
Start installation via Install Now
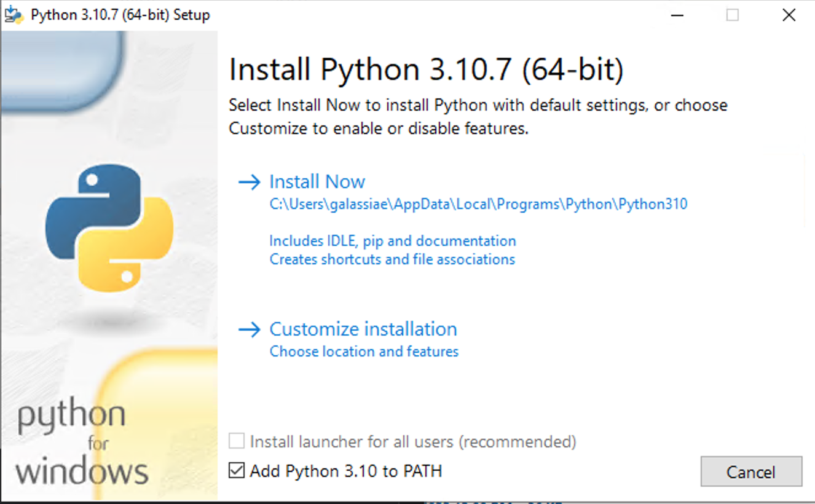coord(317,181)
